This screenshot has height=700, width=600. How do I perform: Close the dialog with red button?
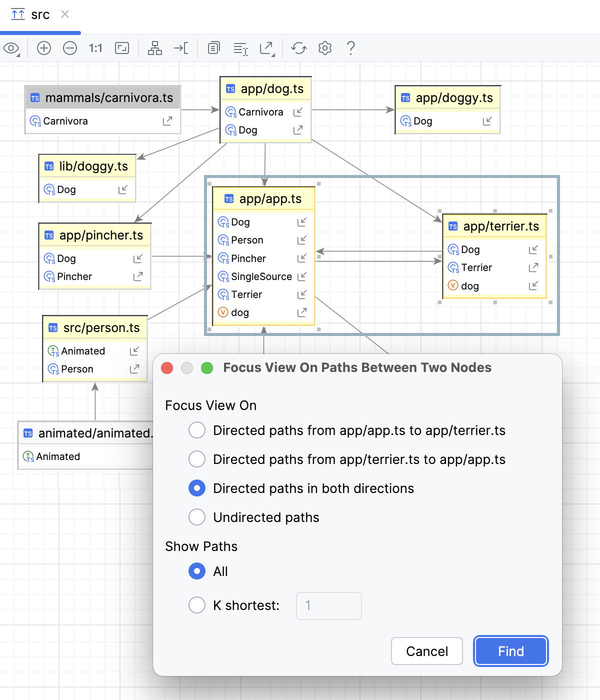(167, 368)
